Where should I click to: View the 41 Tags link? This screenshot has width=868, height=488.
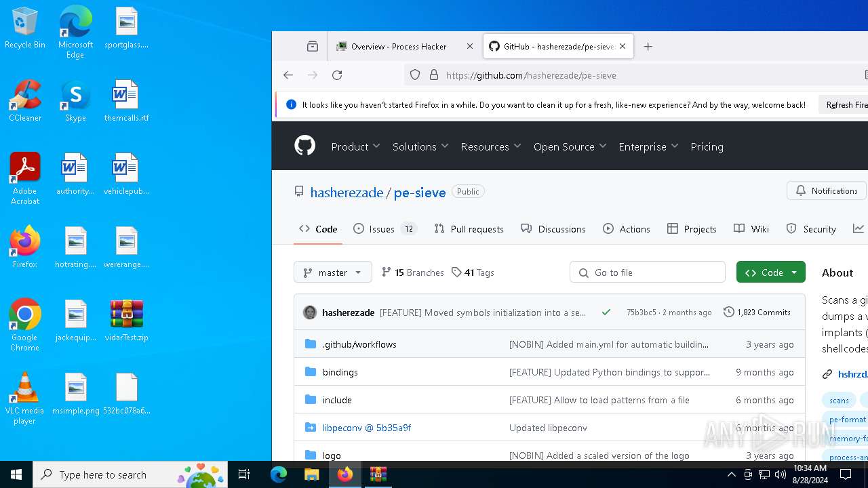tap(473, 272)
